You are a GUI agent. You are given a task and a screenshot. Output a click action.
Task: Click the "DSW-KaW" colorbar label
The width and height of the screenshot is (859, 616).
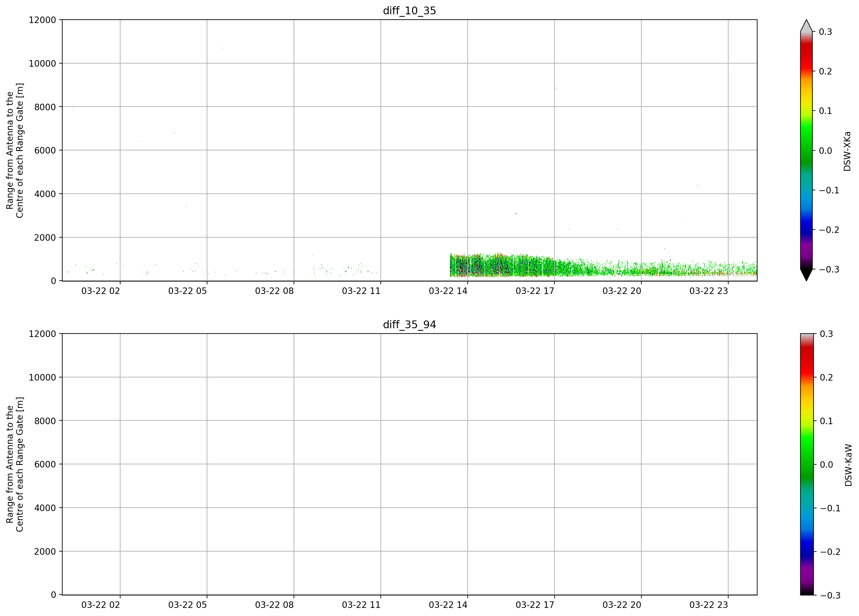click(848, 465)
